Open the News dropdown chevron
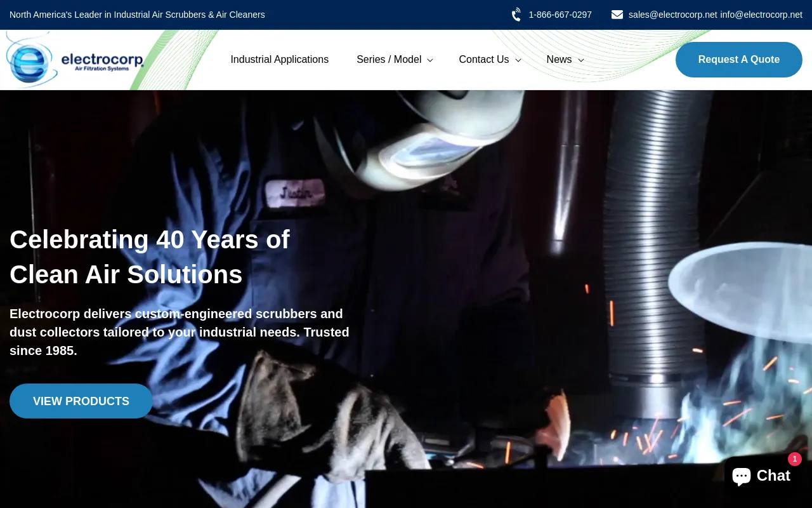Image resolution: width=812 pixels, height=508 pixels. (x=580, y=60)
